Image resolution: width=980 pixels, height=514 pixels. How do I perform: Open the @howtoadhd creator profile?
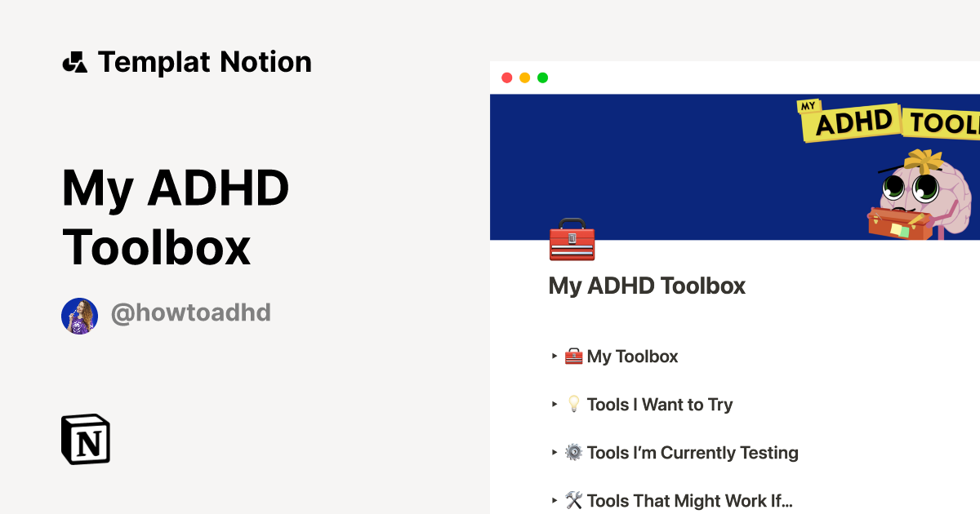[191, 312]
